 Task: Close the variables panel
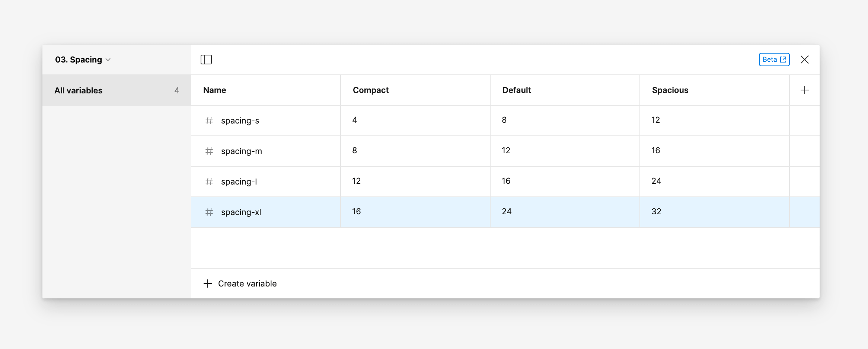(805, 60)
